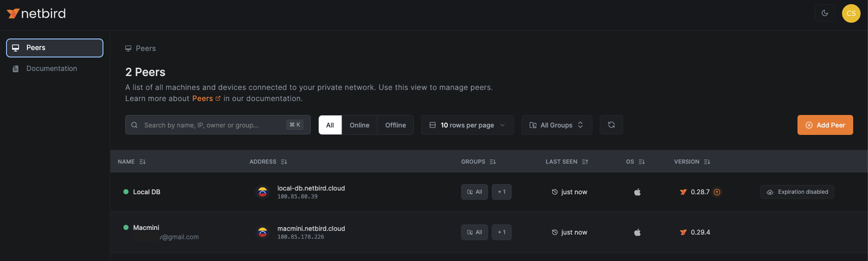The image size is (868, 261).
Task: Open the 10 rows per page dropdown
Action: (467, 125)
